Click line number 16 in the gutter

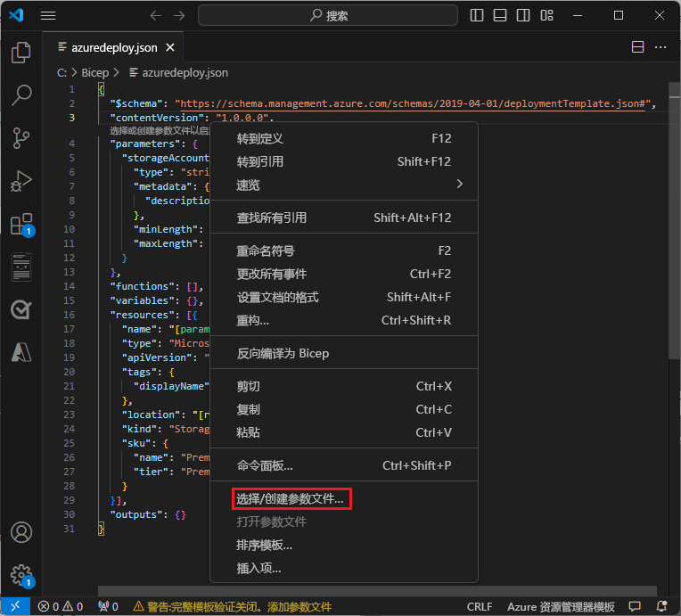[x=69, y=315]
